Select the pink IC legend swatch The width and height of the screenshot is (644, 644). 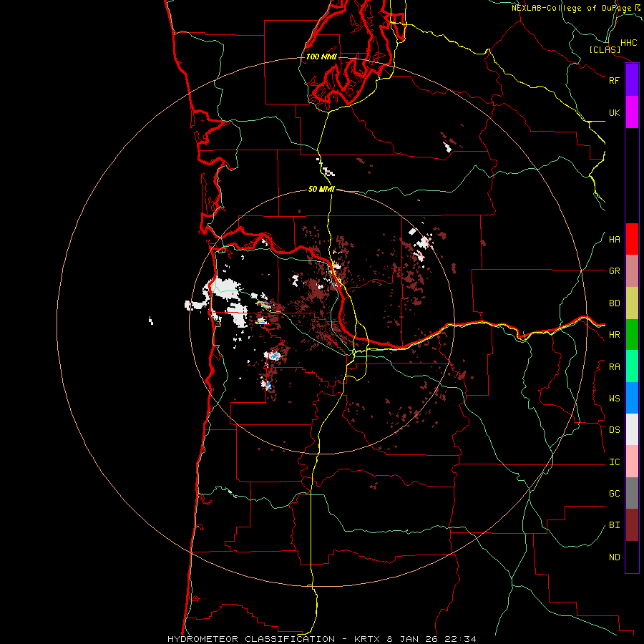pos(632,462)
